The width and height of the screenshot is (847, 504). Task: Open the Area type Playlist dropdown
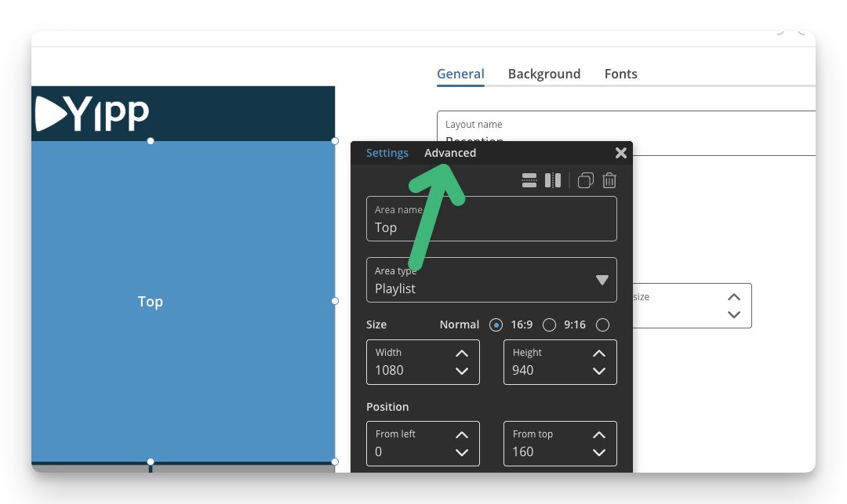[x=492, y=280]
